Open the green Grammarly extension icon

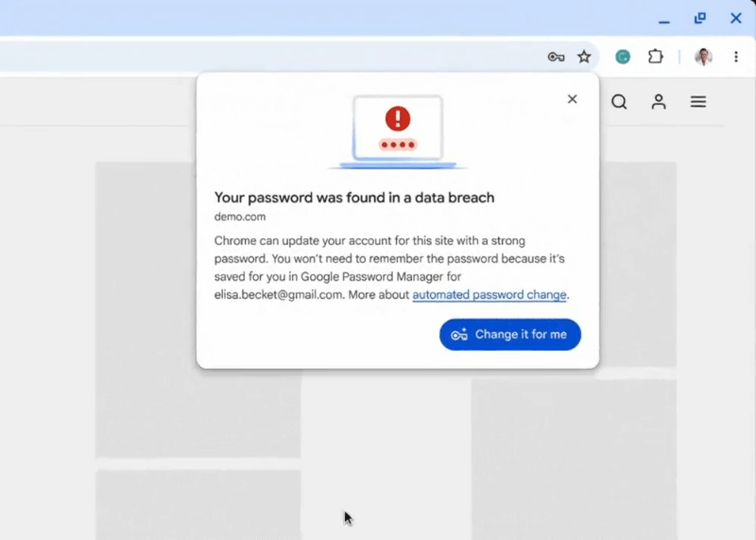(623, 57)
